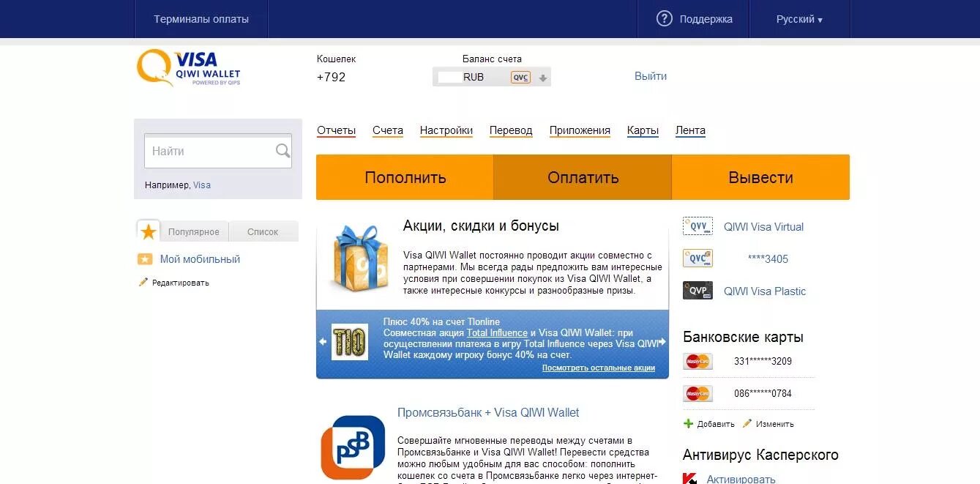The height and width of the screenshot is (484, 980).
Task: Open the Карты menu item
Action: [643, 130]
